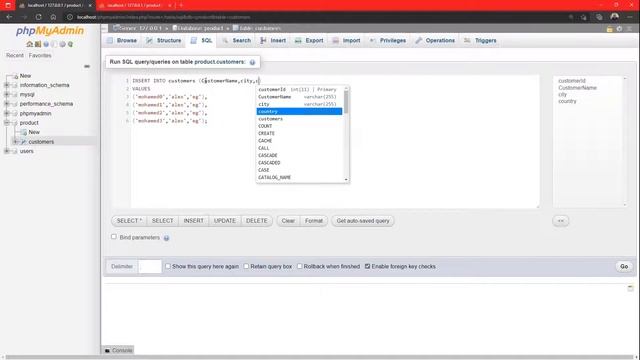
Task: Open the Operations tab
Action: pos(435,40)
